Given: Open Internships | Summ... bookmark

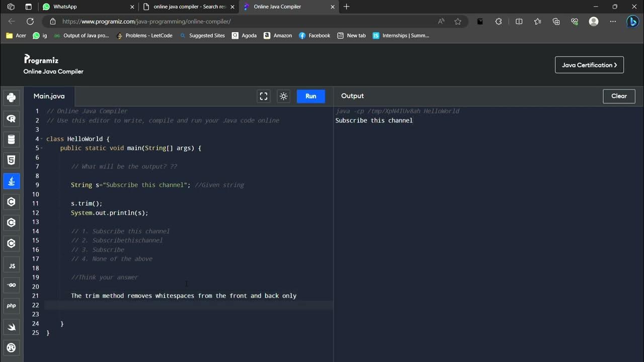Looking at the screenshot, I should tap(400, 36).
